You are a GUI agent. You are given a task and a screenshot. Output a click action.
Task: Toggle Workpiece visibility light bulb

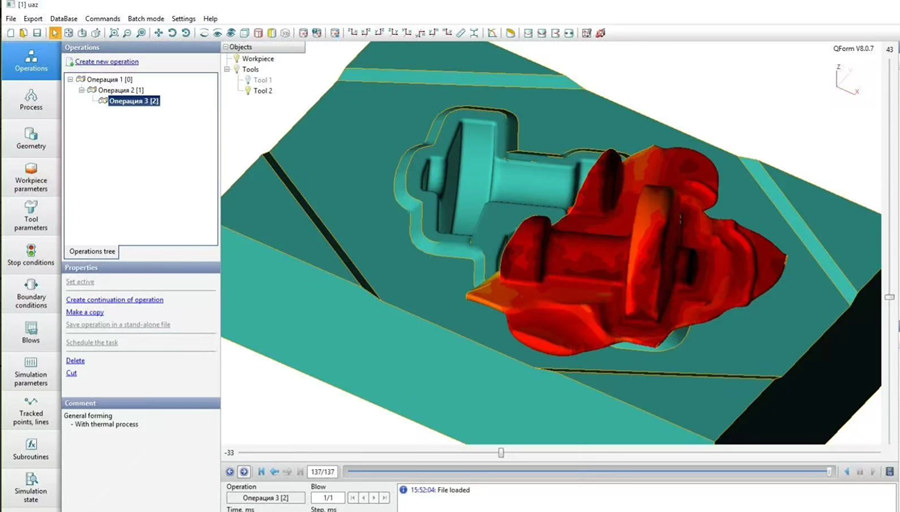pos(236,59)
